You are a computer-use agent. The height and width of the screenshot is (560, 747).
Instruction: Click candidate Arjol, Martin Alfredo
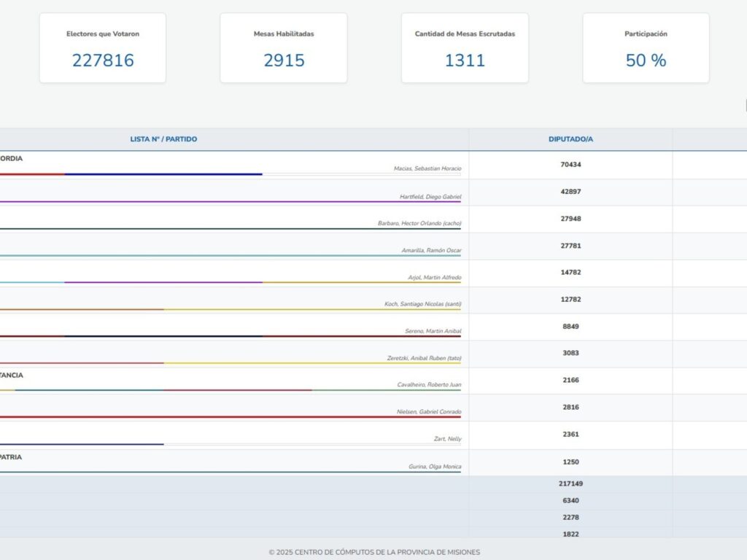click(434, 277)
